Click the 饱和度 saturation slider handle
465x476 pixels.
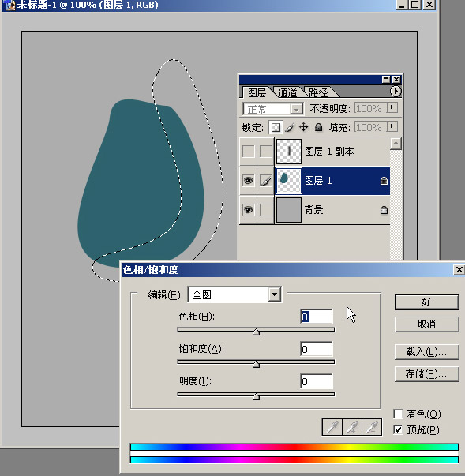pyautogui.click(x=256, y=364)
